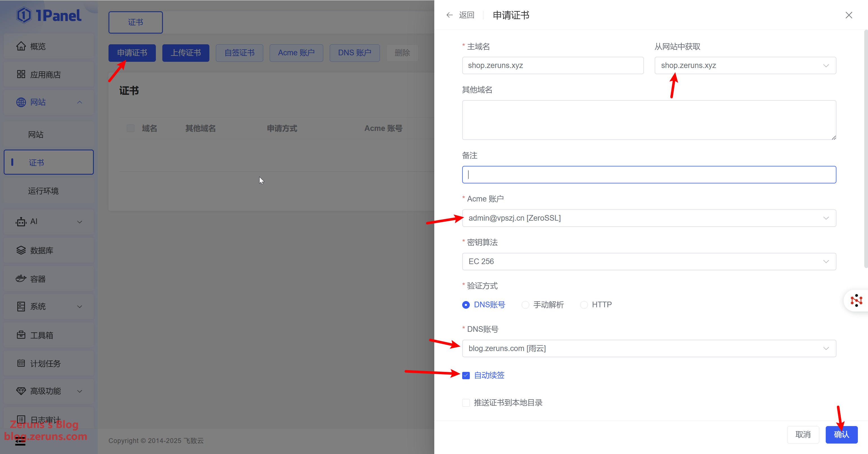Click into the 其他域名 text area
The height and width of the screenshot is (454, 868).
click(649, 120)
